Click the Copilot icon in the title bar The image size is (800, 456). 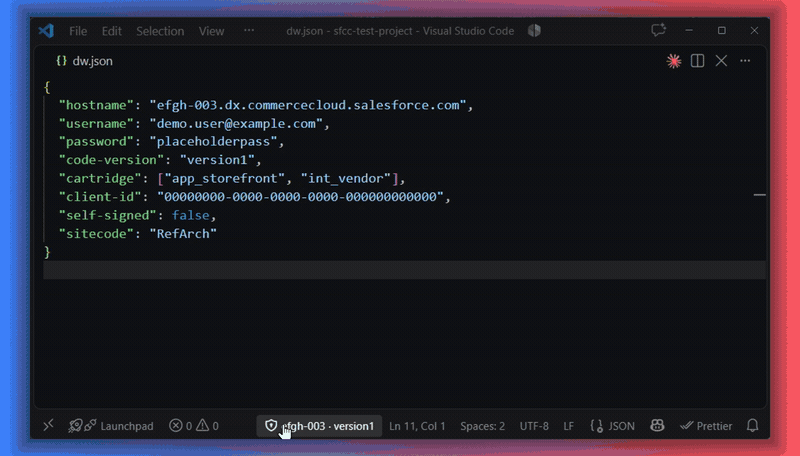534,31
